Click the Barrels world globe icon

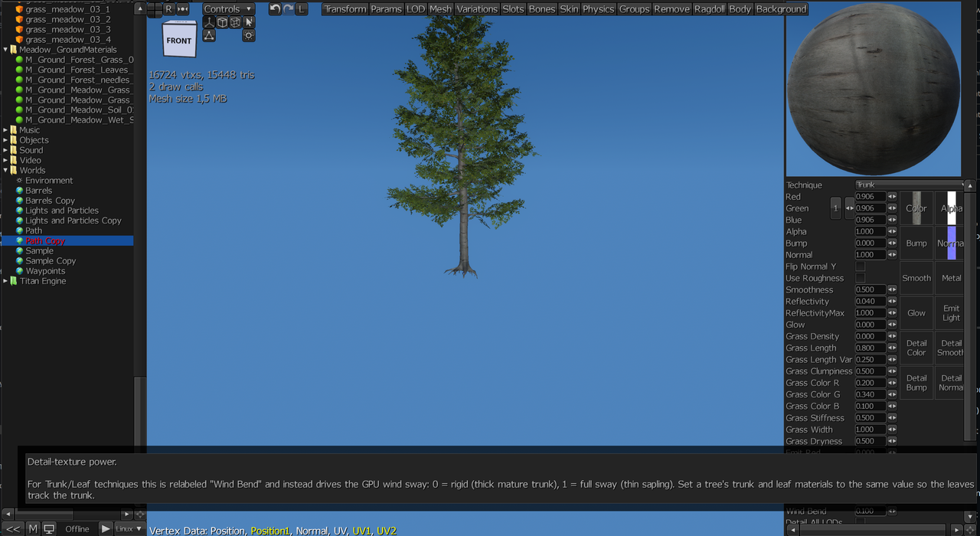coord(19,191)
